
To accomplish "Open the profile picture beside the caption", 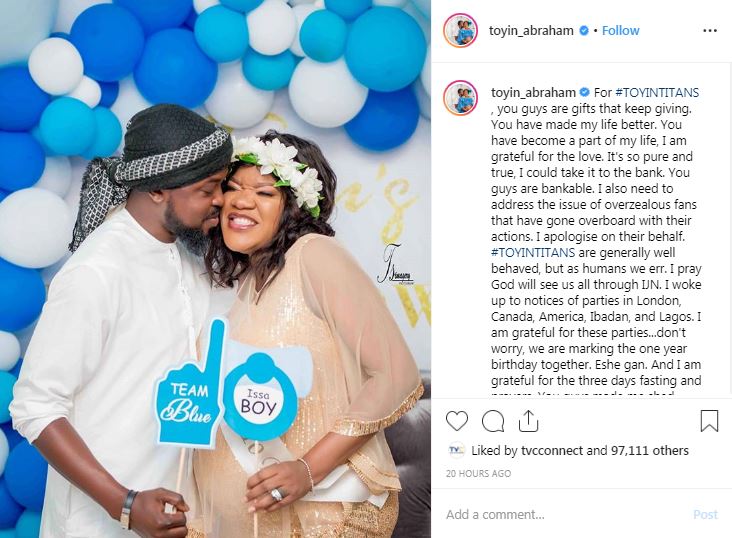I will tap(460, 98).
